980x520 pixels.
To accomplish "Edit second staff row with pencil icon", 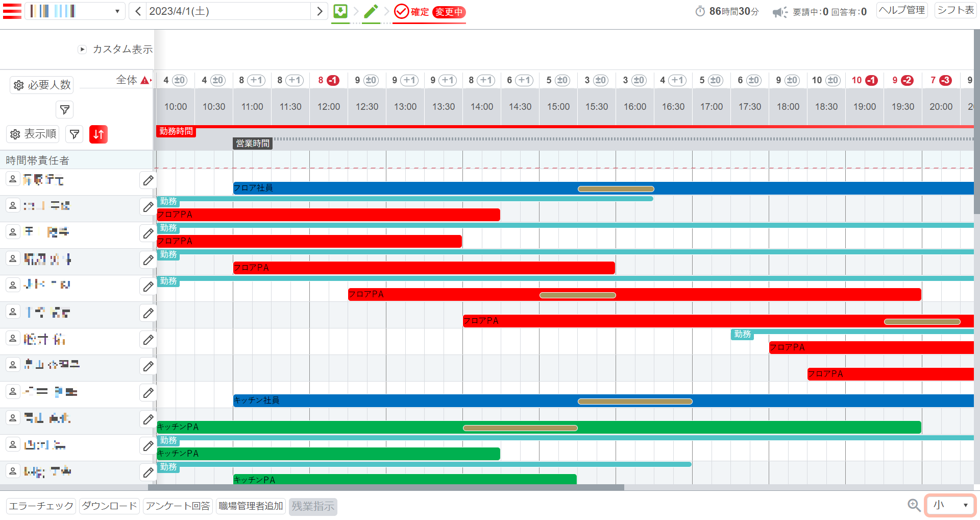I will click(148, 207).
